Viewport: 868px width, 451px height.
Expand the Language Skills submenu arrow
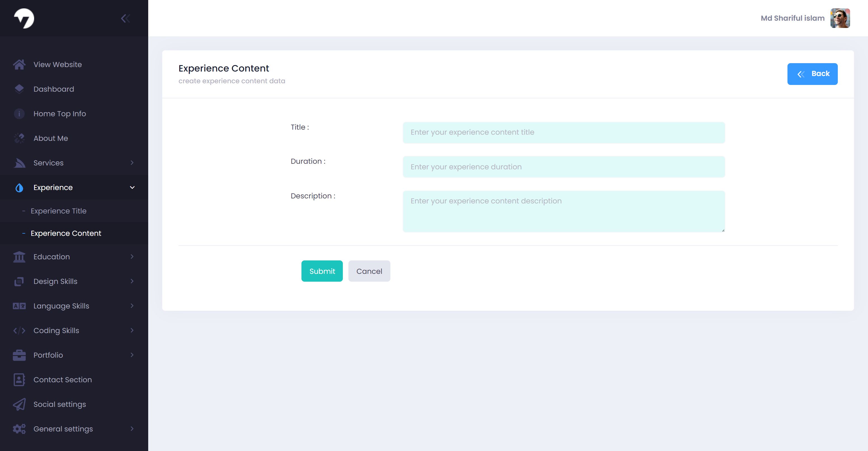tap(132, 306)
